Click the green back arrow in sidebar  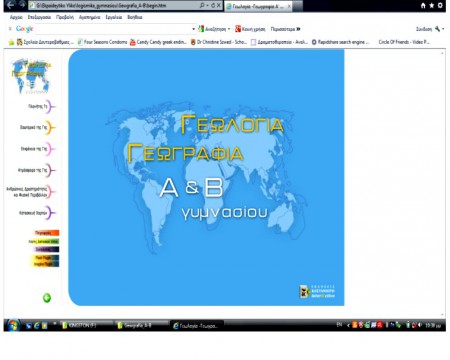(x=47, y=298)
